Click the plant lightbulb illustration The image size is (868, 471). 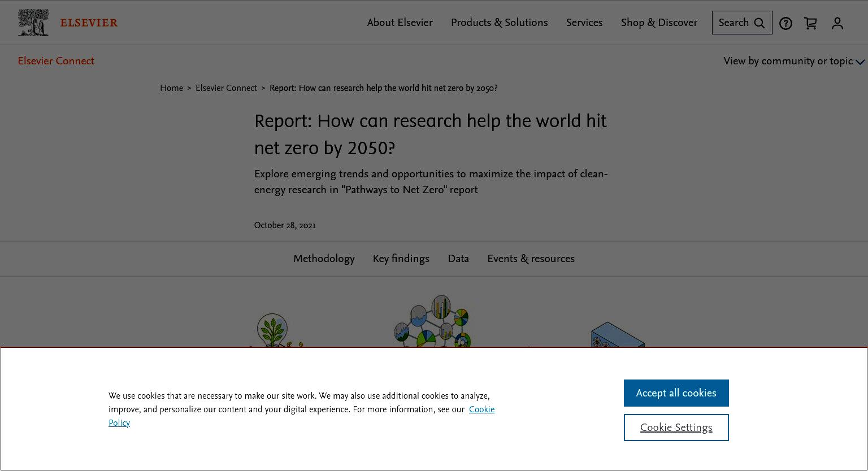pyautogui.click(x=275, y=330)
